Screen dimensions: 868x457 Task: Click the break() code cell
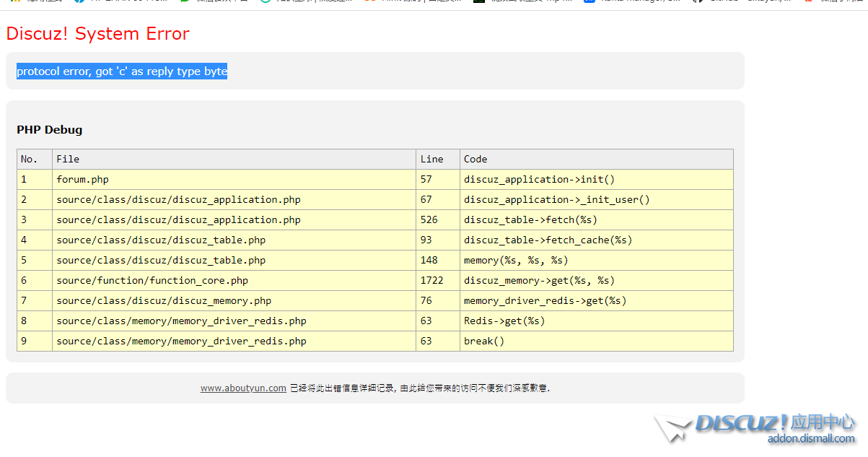tap(484, 341)
